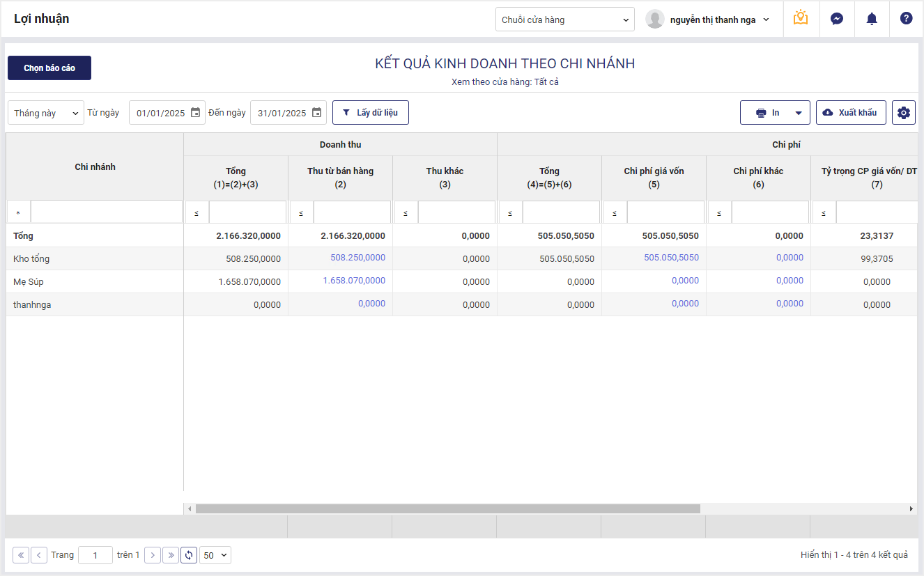The width and height of the screenshot is (924, 576).
Task: Open calendar picker for Từ ngày
Action: tap(195, 113)
